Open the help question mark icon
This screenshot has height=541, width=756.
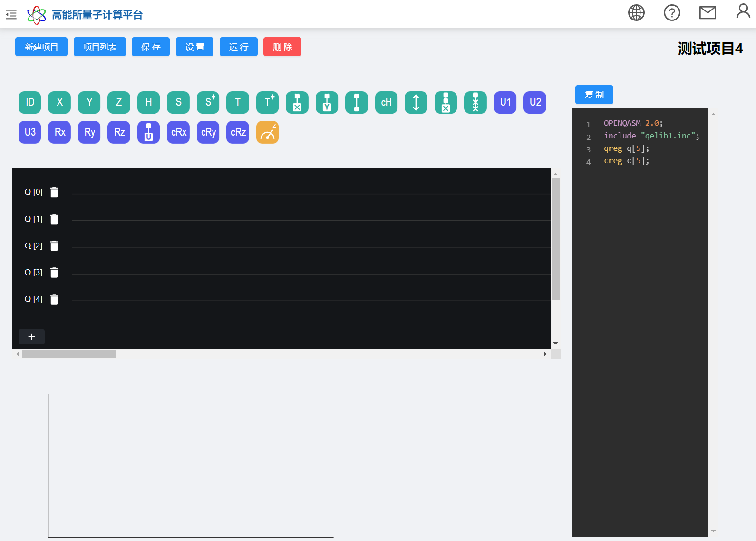pos(672,13)
